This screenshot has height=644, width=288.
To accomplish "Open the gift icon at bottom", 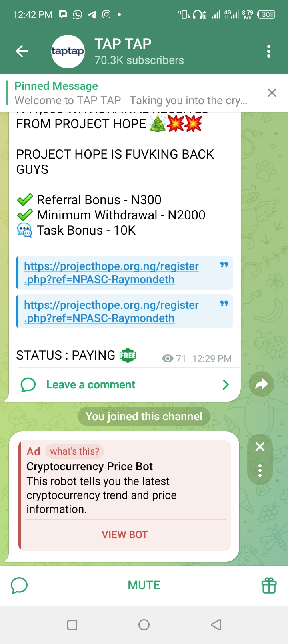I will point(269,586).
